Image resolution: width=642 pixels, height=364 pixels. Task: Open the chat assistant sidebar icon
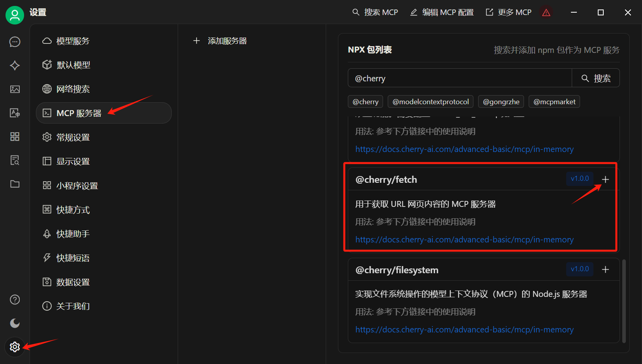[15, 42]
